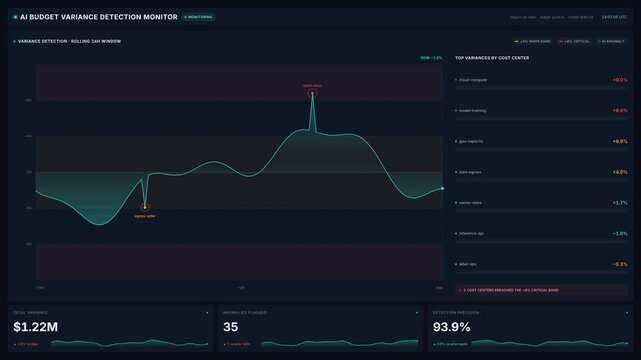Screen dimensions: 641x360
Task: Click the Total Variance card corner dot
Action: pyautogui.click(x=207, y=313)
